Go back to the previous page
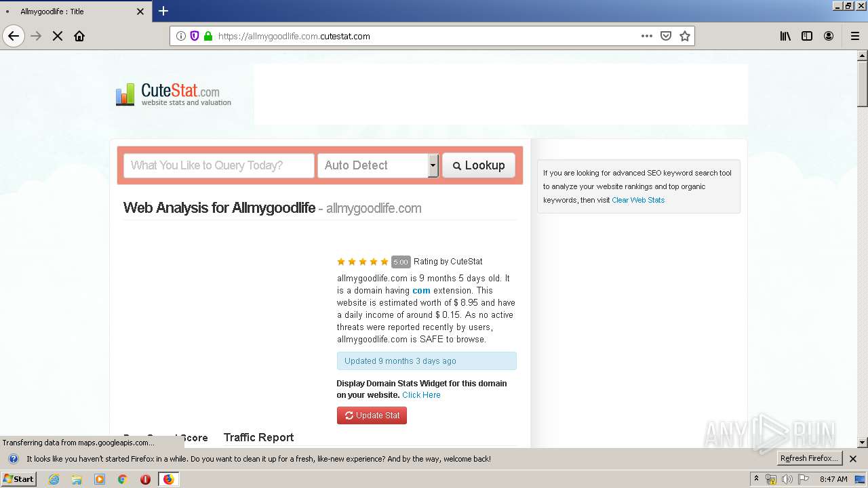The height and width of the screenshot is (488, 868). coord(14,36)
